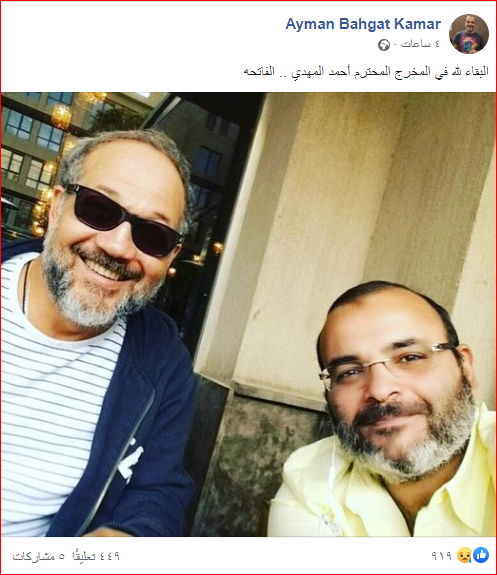This screenshot has height=575, width=497.
Task: Click the dark sunglasses in the photo
Action: (x=124, y=220)
